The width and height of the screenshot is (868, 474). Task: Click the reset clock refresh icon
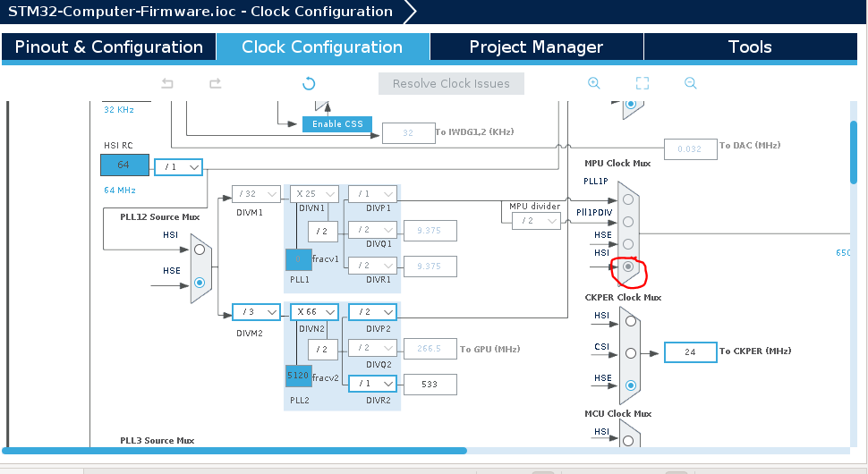[x=309, y=83]
